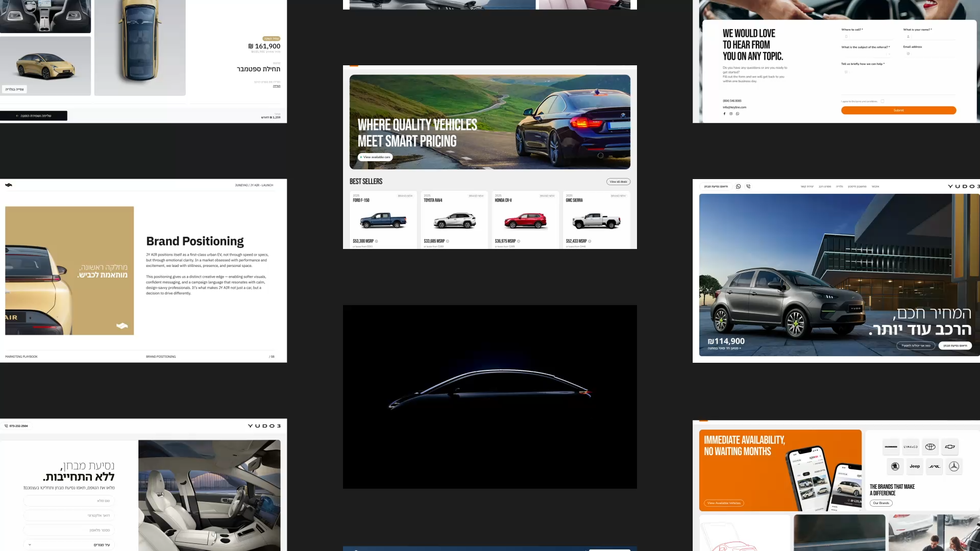This screenshot has height=551, width=980.
Task: Open the WhatsApp icon below info@keyline.com
Action: pyautogui.click(x=738, y=114)
